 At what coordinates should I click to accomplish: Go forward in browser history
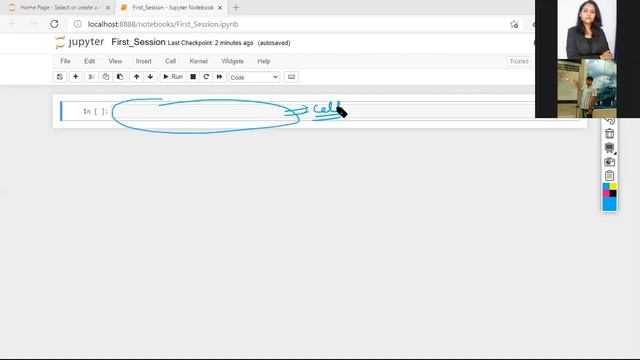coord(33,24)
